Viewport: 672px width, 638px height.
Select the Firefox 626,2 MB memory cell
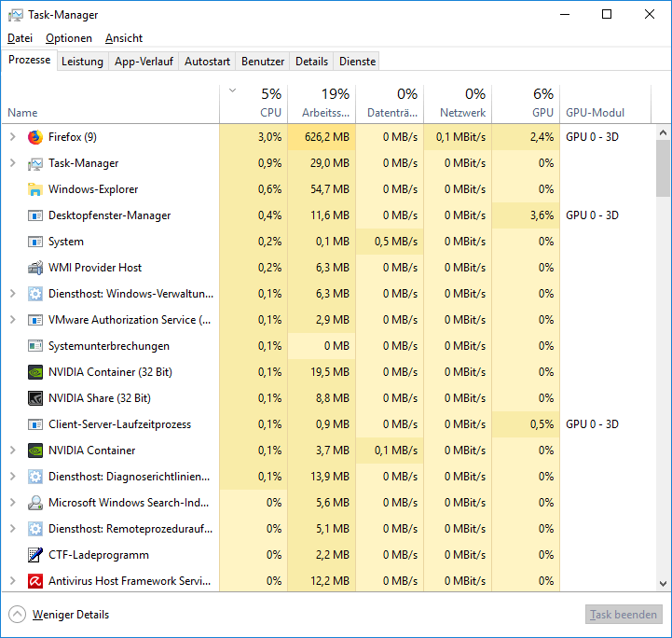tap(322, 137)
